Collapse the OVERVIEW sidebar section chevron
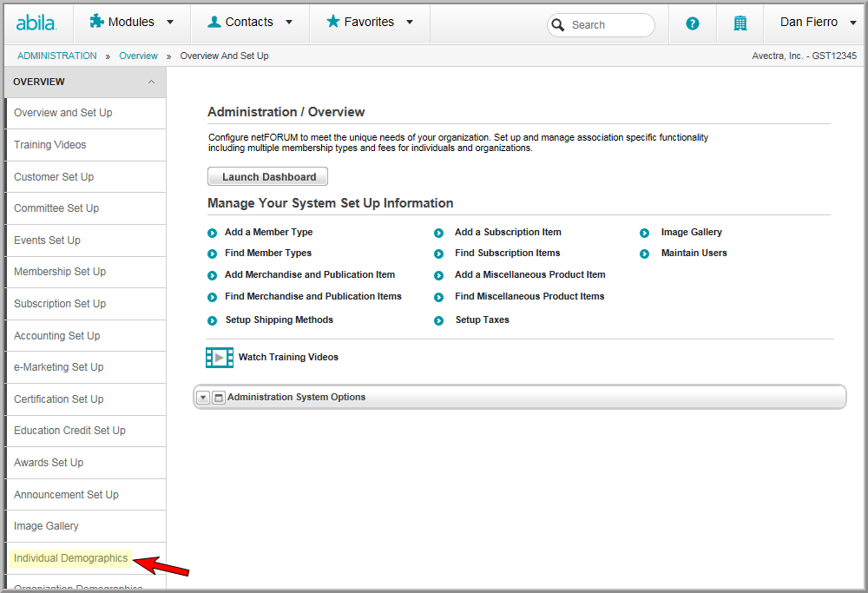Viewport: 868px width, 593px height. point(151,82)
